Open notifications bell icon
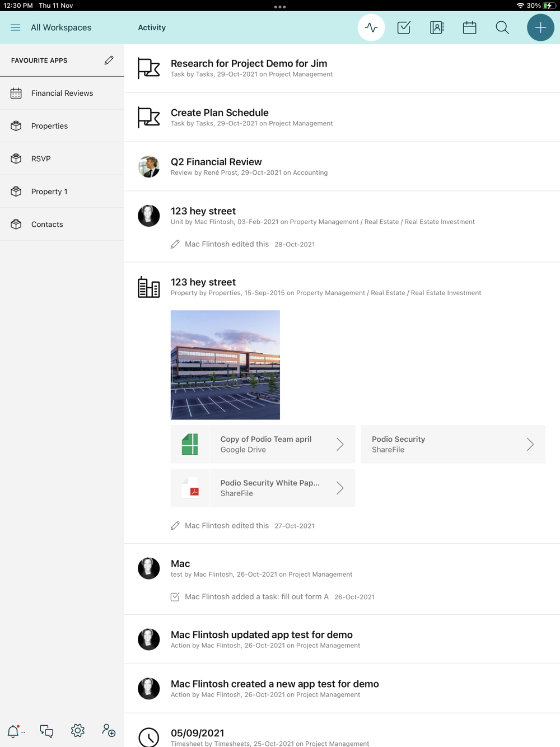 tap(13, 731)
